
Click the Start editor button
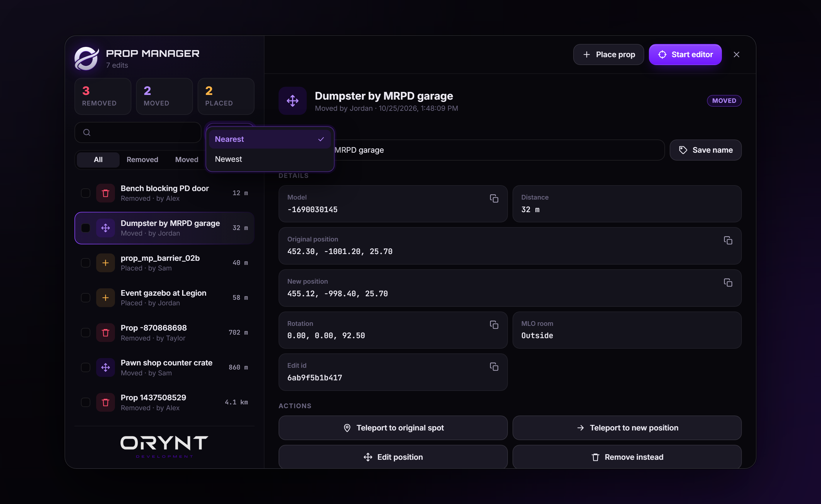pyautogui.click(x=685, y=55)
